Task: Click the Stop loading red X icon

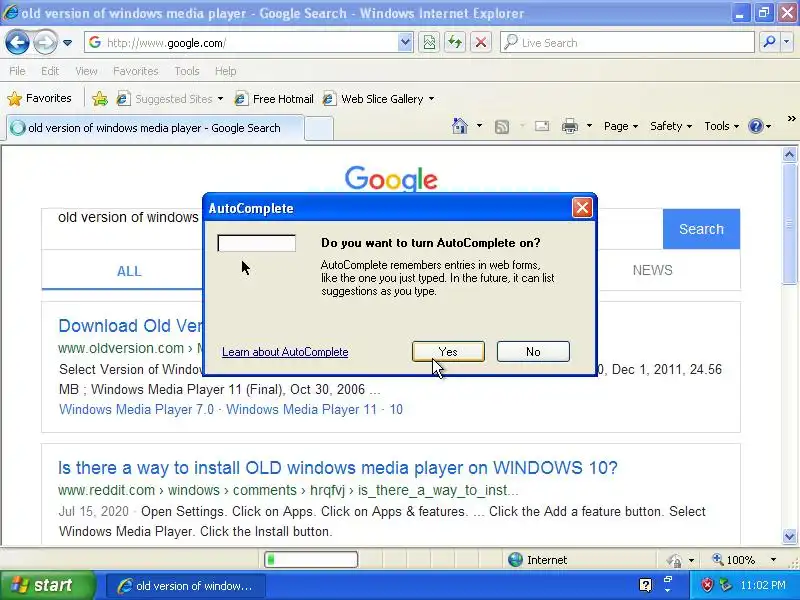Action: click(x=481, y=43)
